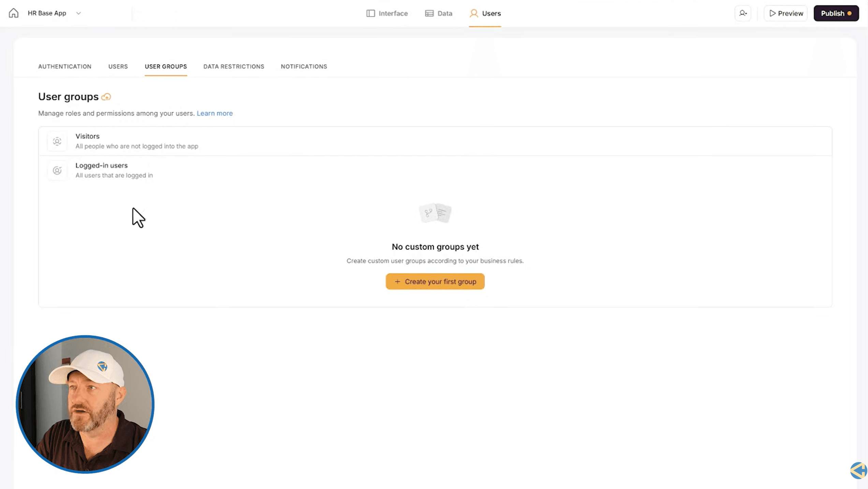Screen dimensions: 868x489
Task: Switch to the Data Restrictions tab
Action: click(x=234, y=66)
